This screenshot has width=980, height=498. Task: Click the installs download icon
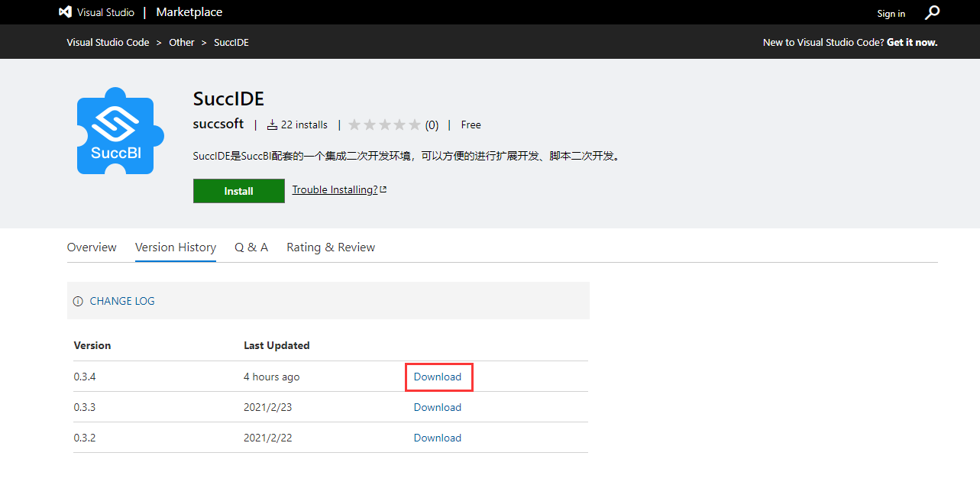[272, 125]
